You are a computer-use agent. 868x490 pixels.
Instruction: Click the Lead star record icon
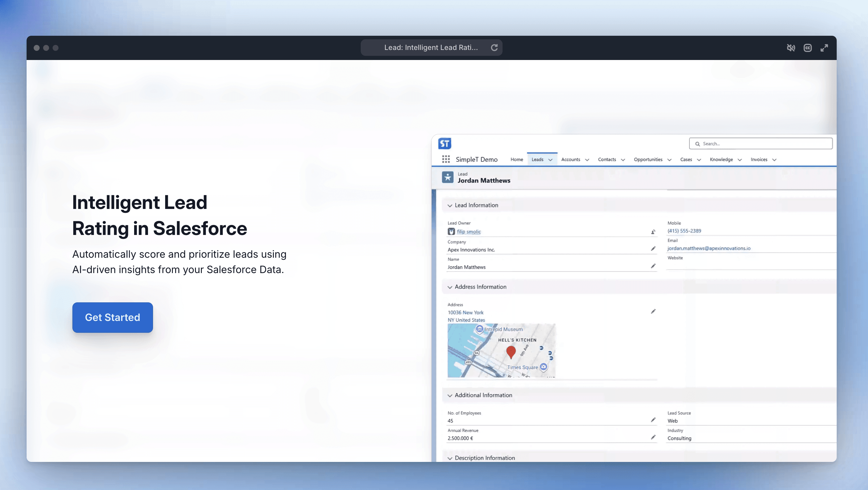pos(448,177)
